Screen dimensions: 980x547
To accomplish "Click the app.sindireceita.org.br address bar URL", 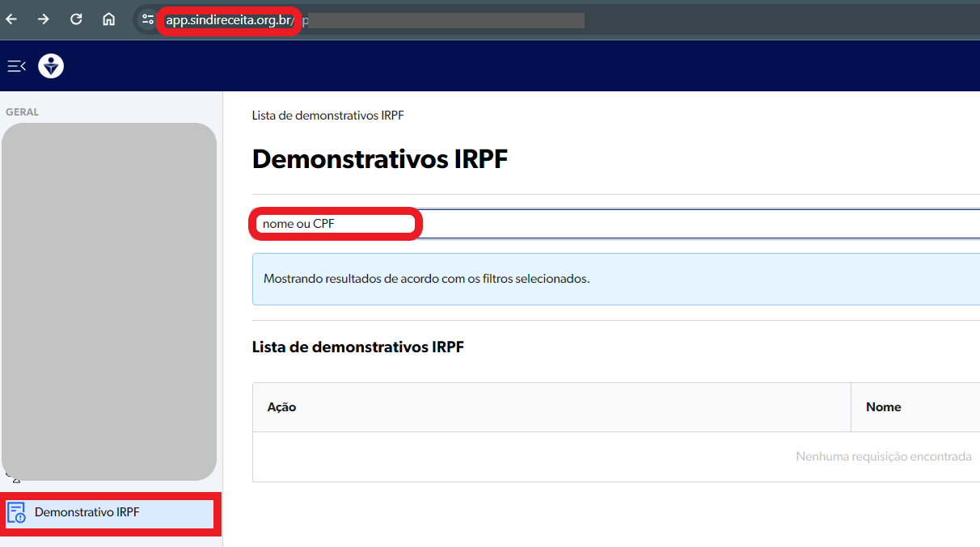I will 230,20.
